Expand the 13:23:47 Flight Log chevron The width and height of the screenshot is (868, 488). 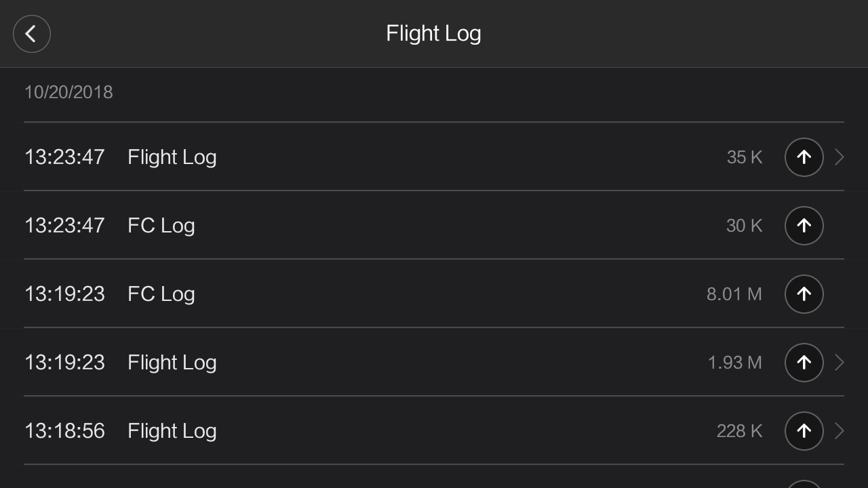click(840, 157)
